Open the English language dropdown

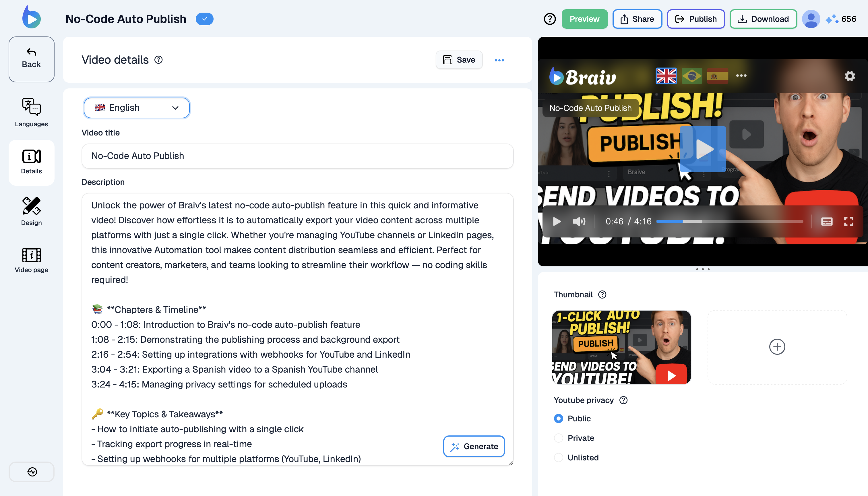(137, 108)
